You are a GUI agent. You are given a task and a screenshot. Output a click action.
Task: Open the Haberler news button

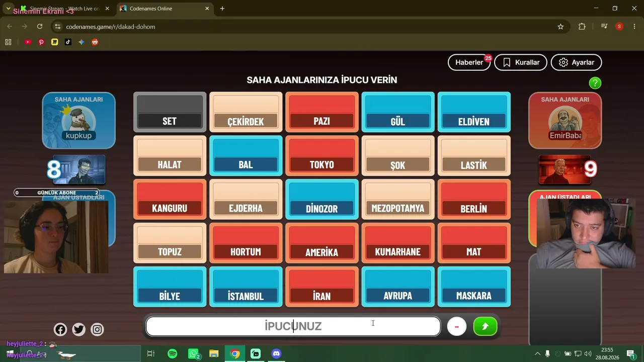click(469, 62)
